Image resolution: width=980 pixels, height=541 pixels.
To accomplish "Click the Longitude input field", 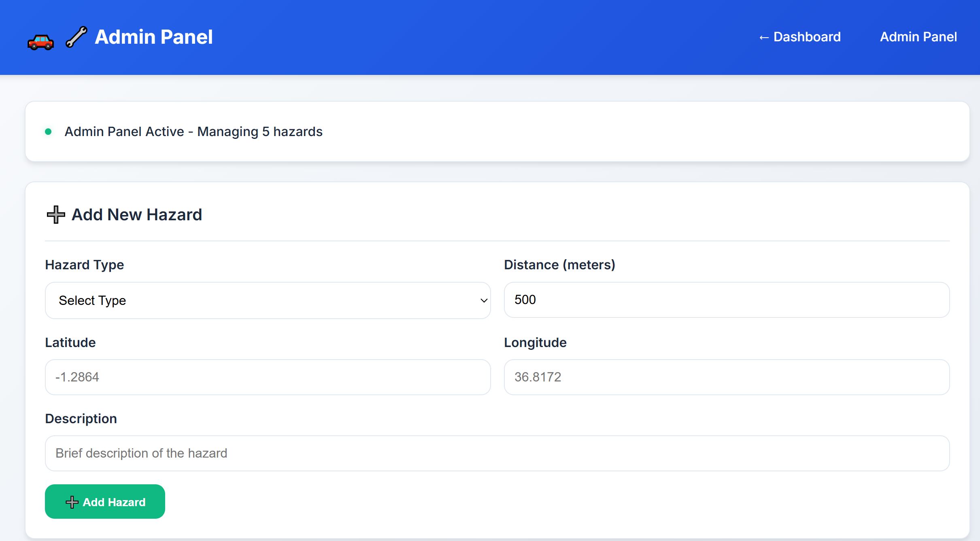I will 726,377.
